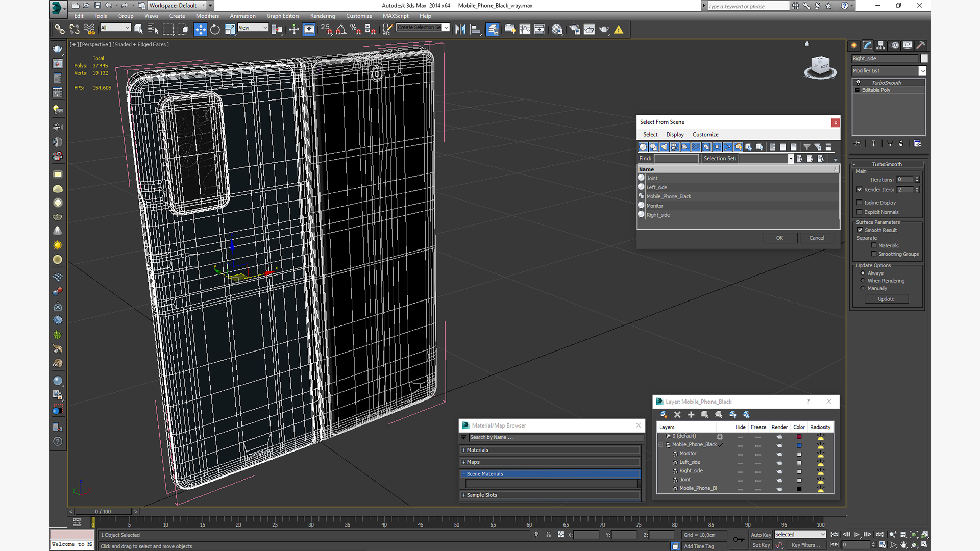Toggle the Smooth Result checkbox
Image resolution: width=980 pixels, height=551 pixels.
860,230
